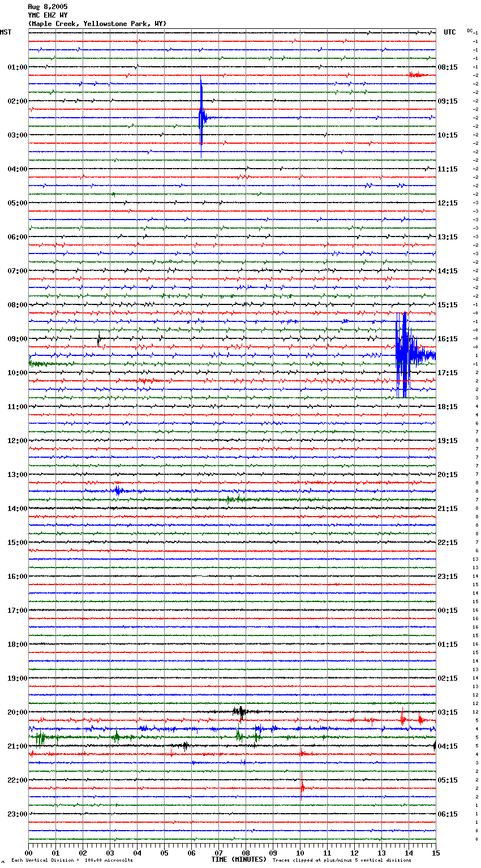481x868 pixels.
Task: Select the 15:00 MST time label
Action: [x=18, y=543]
